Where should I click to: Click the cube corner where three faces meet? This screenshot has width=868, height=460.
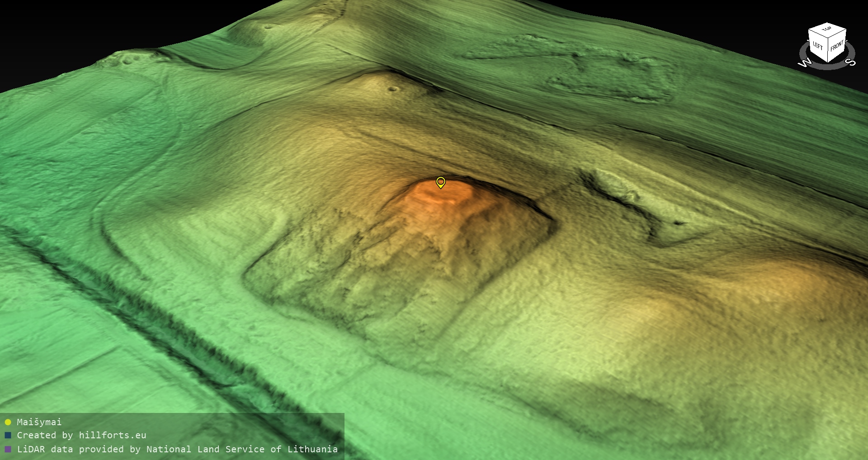pyautogui.click(x=828, y=38)
